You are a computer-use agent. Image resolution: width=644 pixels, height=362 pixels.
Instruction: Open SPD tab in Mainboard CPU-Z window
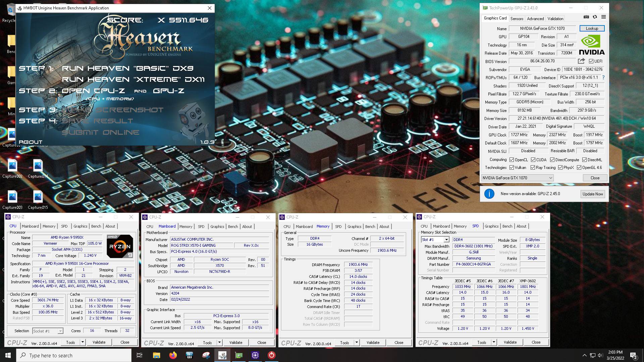click(x=201, y=227)
